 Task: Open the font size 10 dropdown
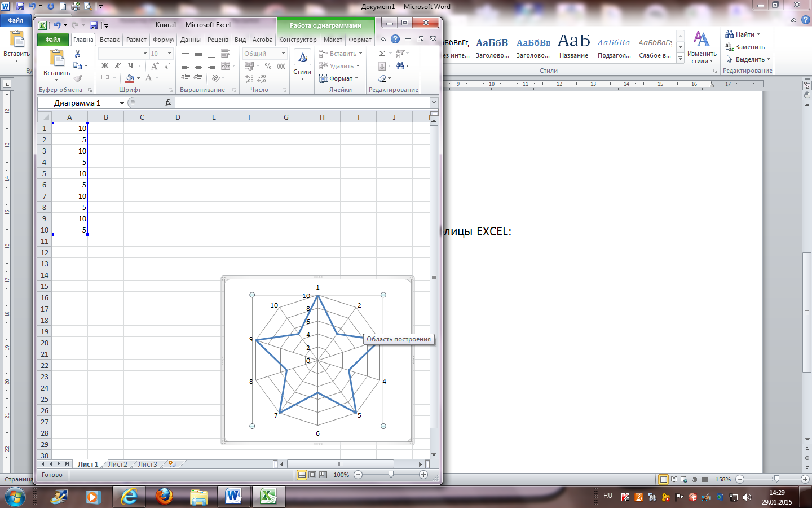coord(169,54)
